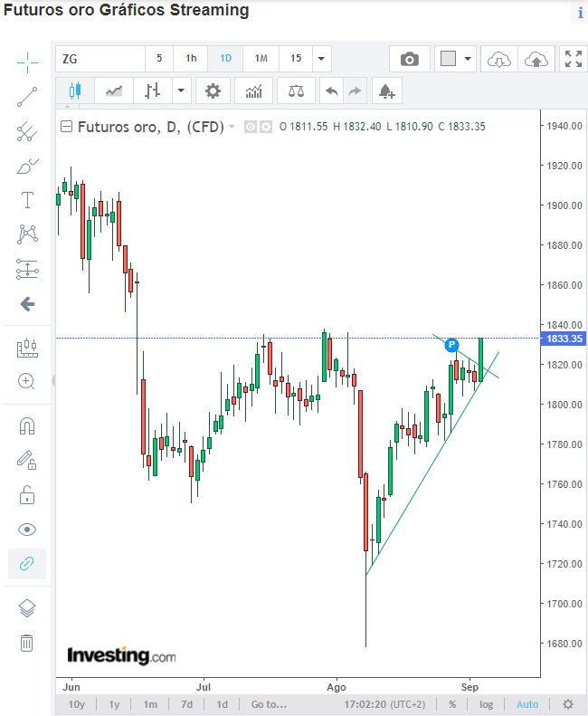Toggle log scale on price axis
588x716 pixels.
point(486,704)
